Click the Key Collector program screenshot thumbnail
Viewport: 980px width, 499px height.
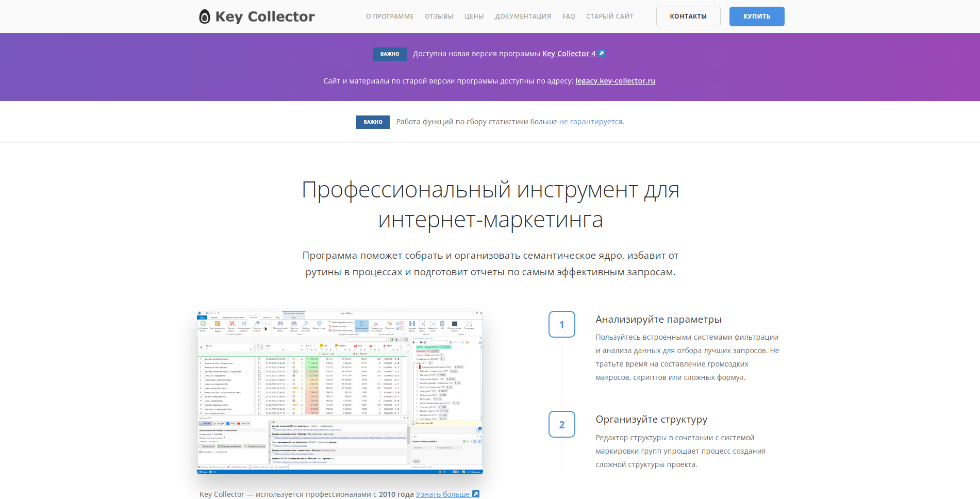click(340, 392)
